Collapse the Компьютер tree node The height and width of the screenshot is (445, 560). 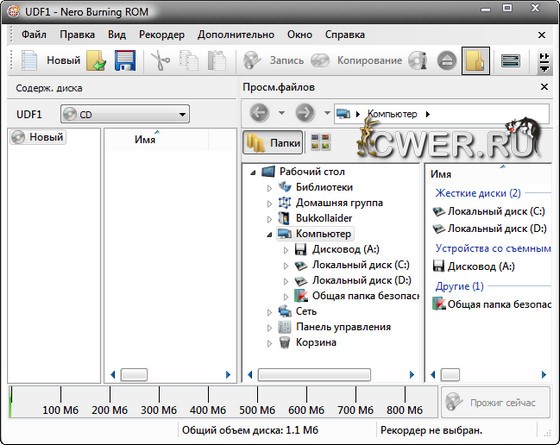(270, 235)
